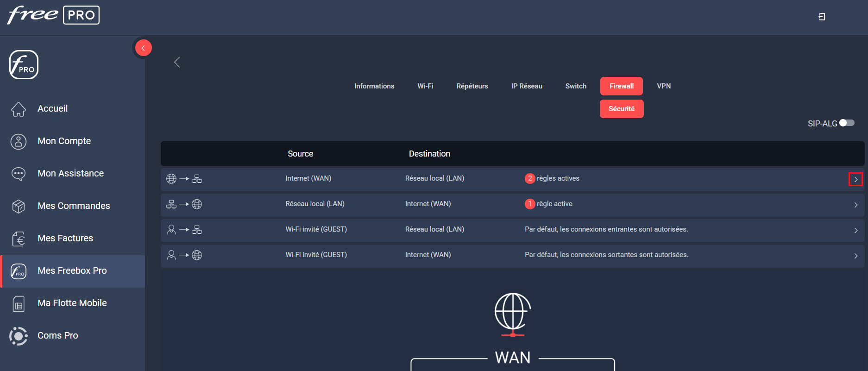Click the Mon Compte user icon
The image size is (868, 371).
pyautogui.click(x=19, y=141)
